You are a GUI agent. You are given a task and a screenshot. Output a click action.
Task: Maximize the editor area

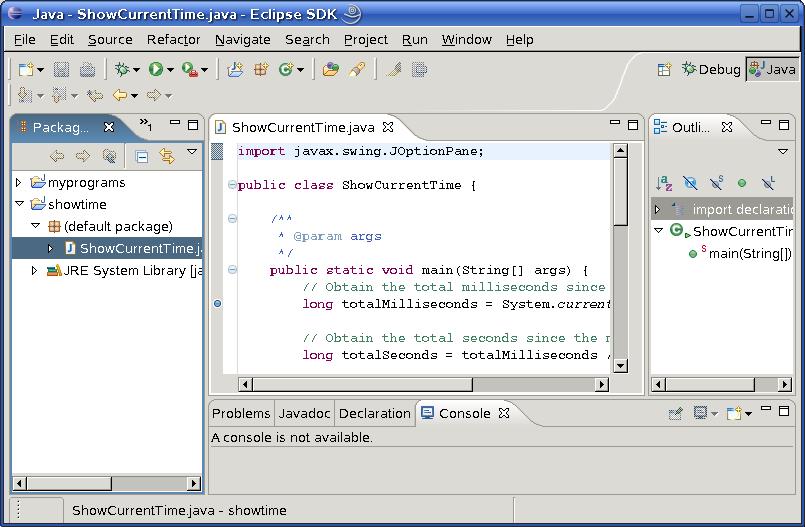click(x=633, y=125)
